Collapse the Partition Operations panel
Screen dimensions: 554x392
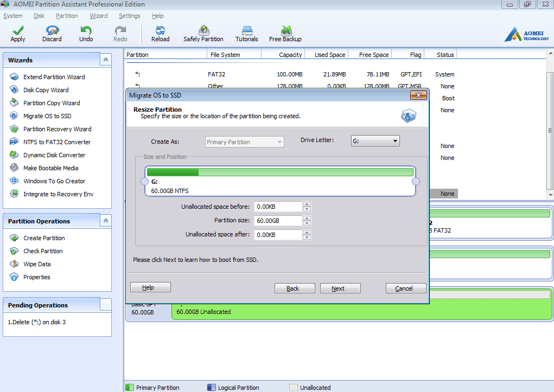106,221
